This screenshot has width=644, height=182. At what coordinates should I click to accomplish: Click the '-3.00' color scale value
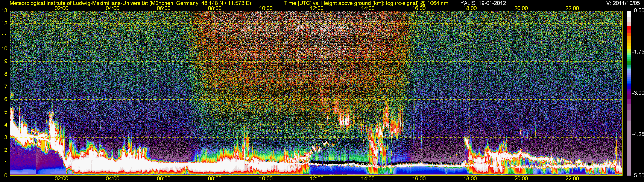(638, 93)
